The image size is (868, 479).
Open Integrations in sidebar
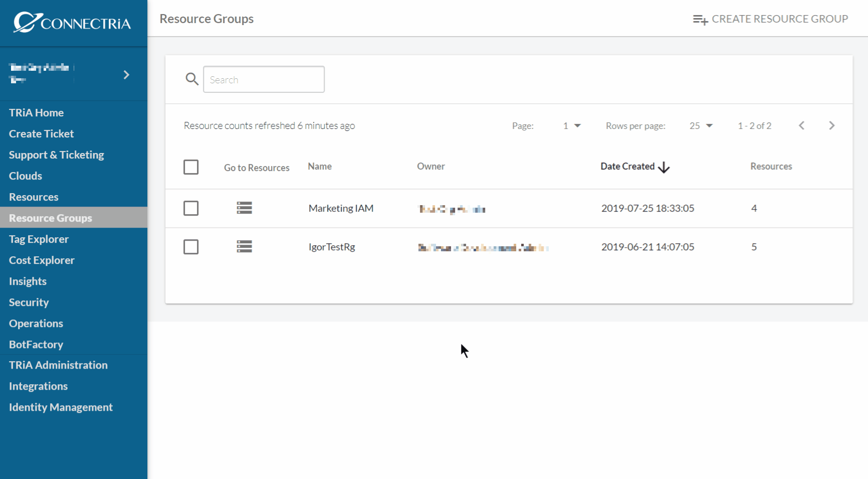point(38,386)
